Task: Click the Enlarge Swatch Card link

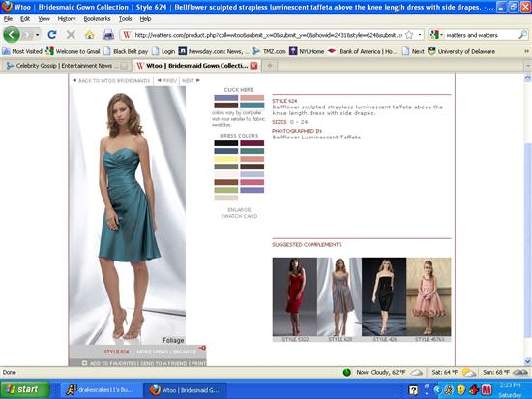Action: point(239,213)
